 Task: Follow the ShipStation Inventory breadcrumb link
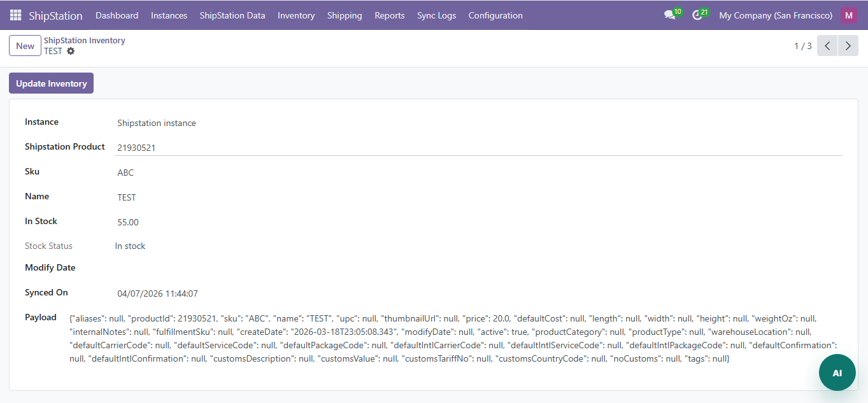[x=85, y=40]
